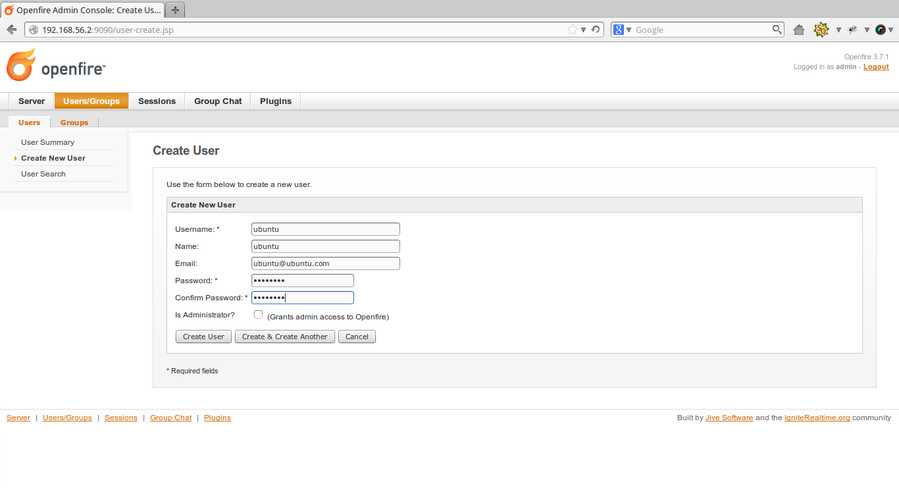This screenshot has width=899, height=490.
Task: Click the yellow gear extension icon
Action: (821, 29)
